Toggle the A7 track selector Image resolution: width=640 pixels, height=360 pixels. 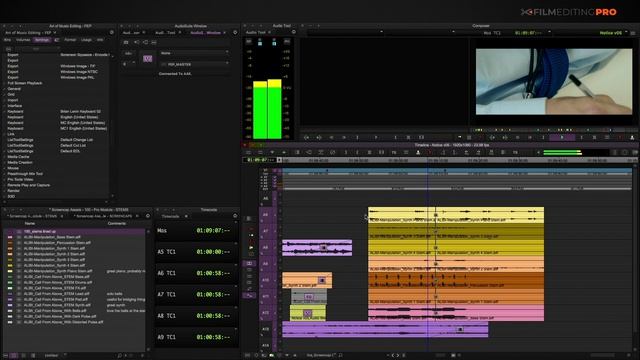click(265, 231)
